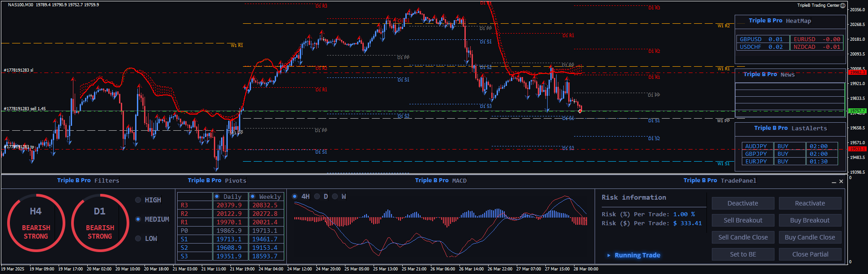868x274 pixels.
Task: Click the Close Partial button
Action: pos(810,254)
